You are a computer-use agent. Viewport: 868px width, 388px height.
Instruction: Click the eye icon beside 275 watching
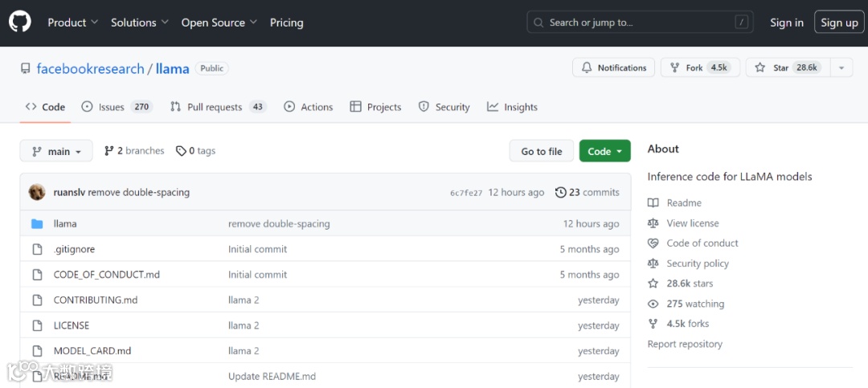[653, 304]
